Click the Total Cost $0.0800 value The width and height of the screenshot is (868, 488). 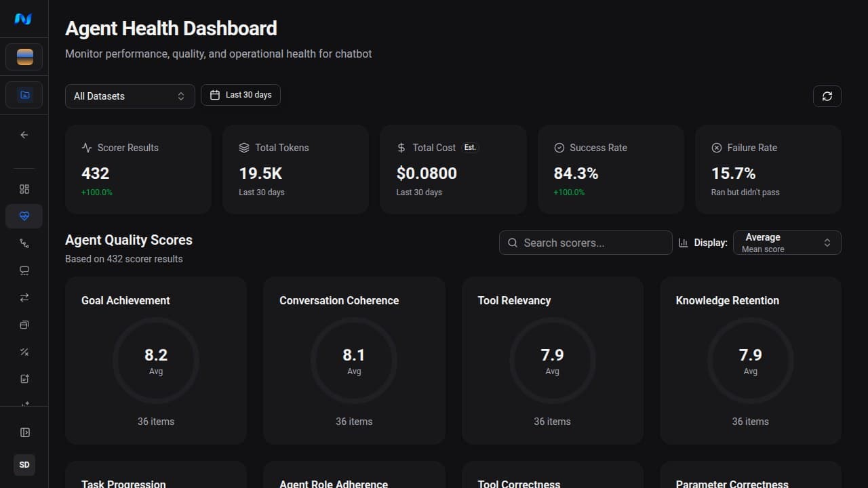point(427,174)
